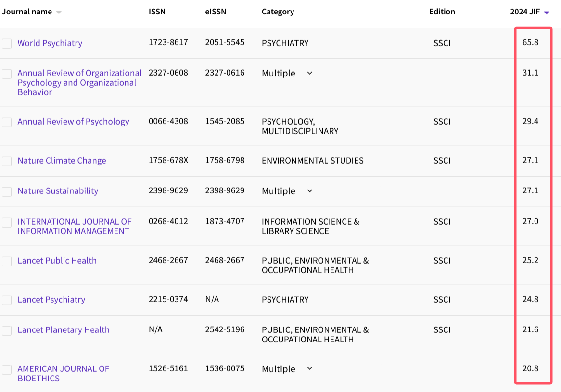561x392 pixels.
Task: Expand Multiple categories for Annual Review of Organizational Psychology
Action: coord(309,73)
